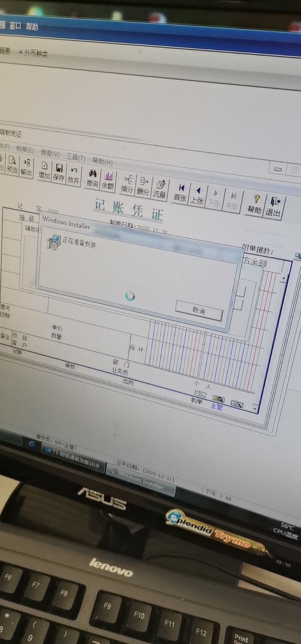This screenshot has width=301, height=644.
Task: Click the 外币种类 option in top bar
Action: coord(34,53)
